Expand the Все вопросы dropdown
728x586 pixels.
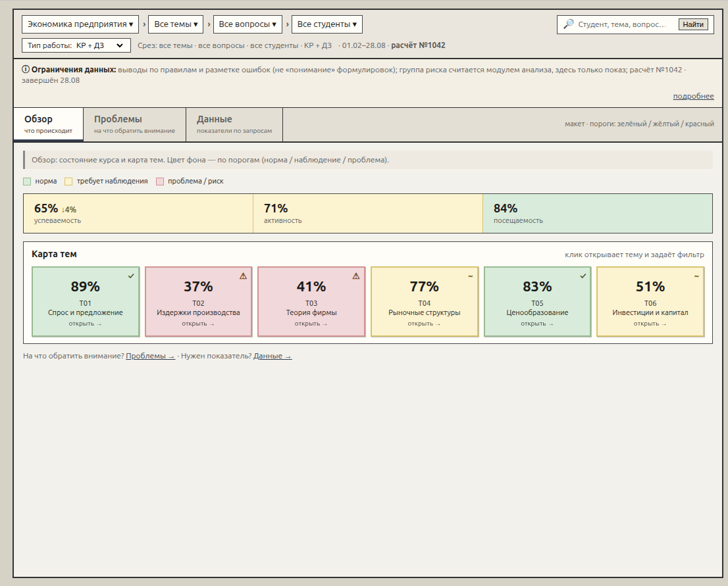(247, 24)
